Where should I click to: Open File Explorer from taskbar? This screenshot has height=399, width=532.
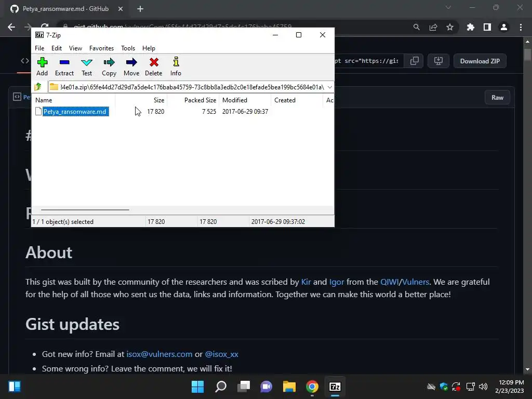[x=289, y=387]
